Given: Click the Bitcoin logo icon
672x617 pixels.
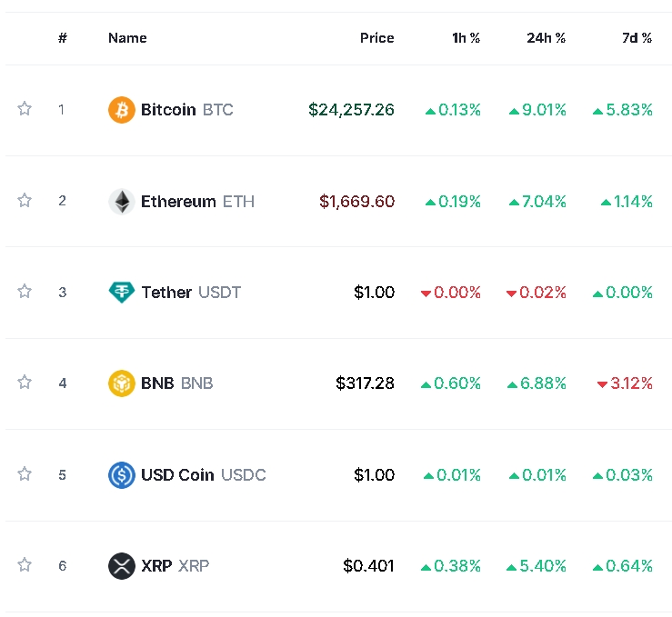Looking at the screenshot, I should pyautogui.click(x=121, y=110).
